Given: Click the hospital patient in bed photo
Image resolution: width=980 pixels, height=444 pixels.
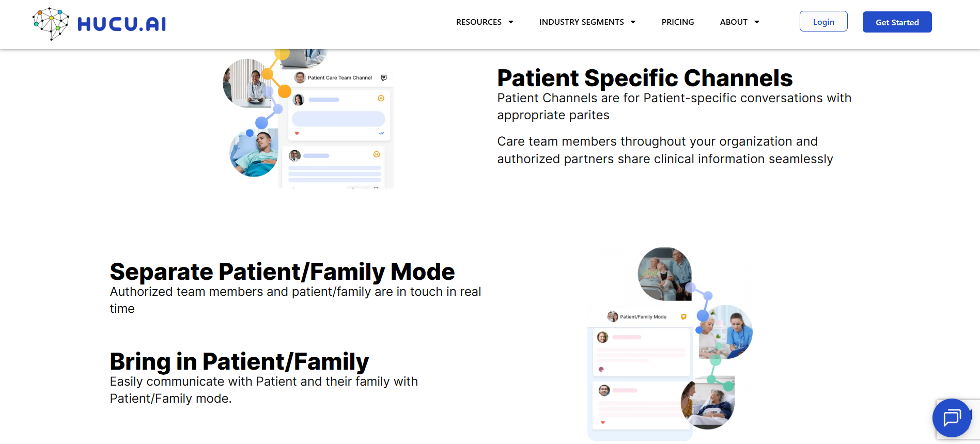Looking at the screenshot, I should 254,153.
